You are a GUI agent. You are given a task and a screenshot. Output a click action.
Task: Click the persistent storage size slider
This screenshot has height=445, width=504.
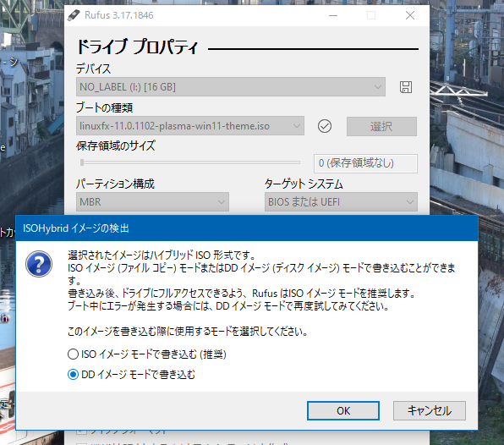click(190, 162)
